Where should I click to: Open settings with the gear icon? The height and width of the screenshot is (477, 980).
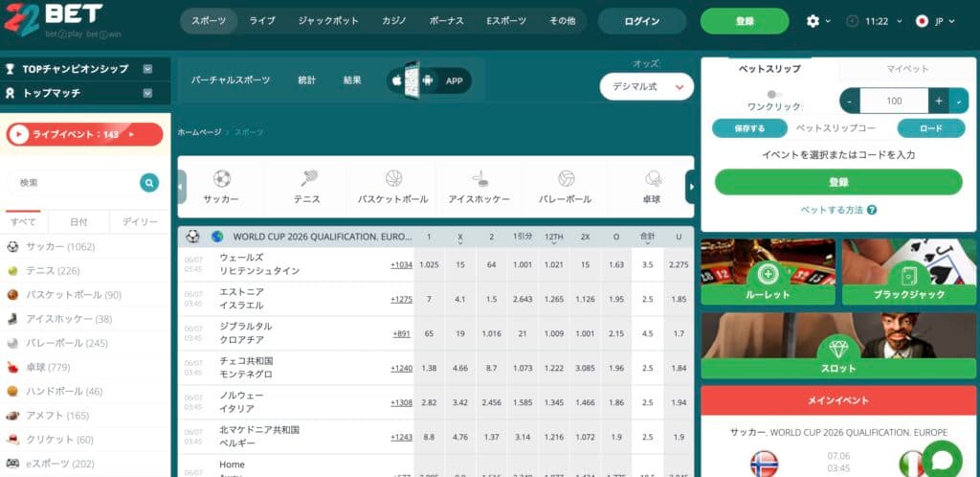tap(813, 21)
